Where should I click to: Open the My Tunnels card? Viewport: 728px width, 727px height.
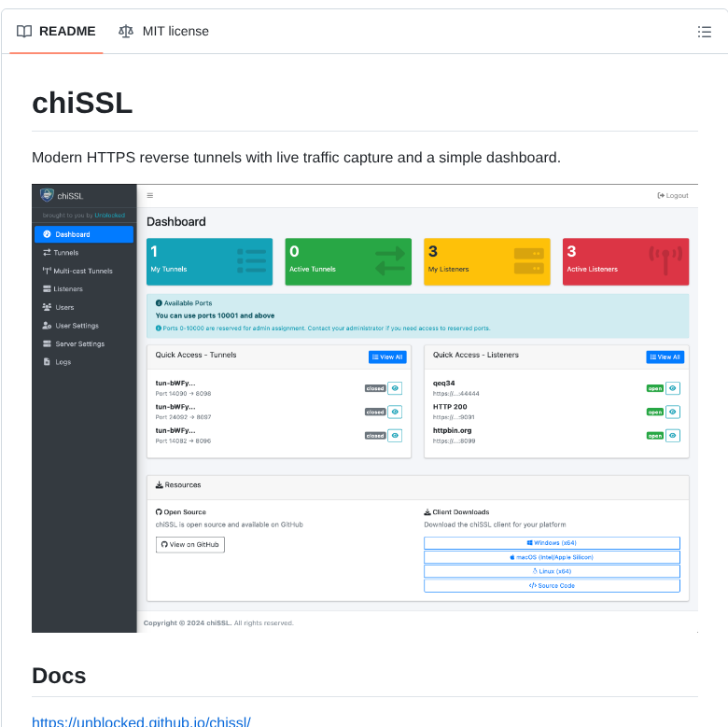tap(209, 262)
